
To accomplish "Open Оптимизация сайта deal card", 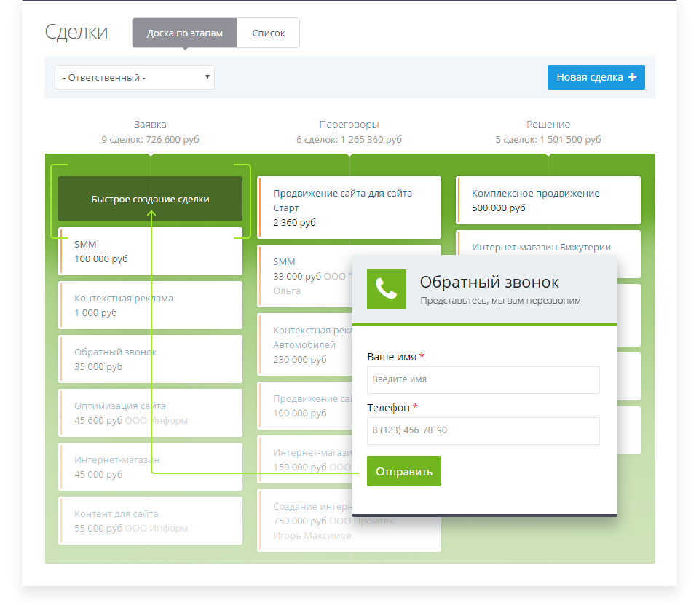I will 150,413.
